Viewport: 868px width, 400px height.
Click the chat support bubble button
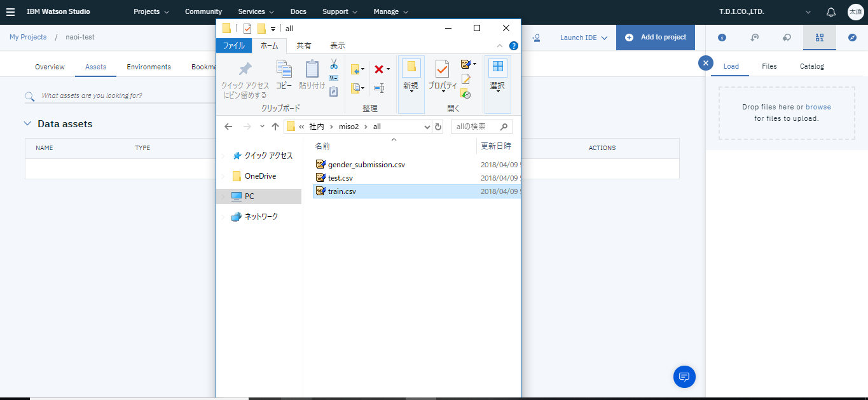click(x=684, y=376)
